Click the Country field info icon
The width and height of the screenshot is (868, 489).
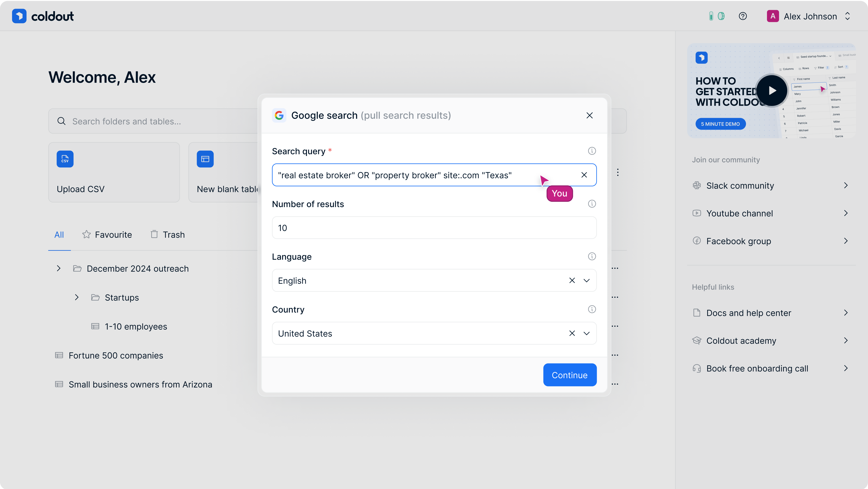pyautogui.click(x=592, y=309)
